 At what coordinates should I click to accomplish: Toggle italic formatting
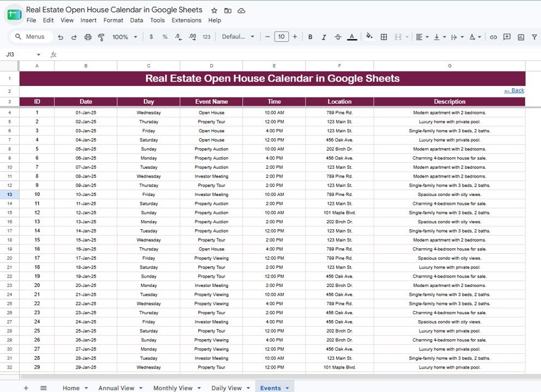pyautogui.click(x=324, y=37)
